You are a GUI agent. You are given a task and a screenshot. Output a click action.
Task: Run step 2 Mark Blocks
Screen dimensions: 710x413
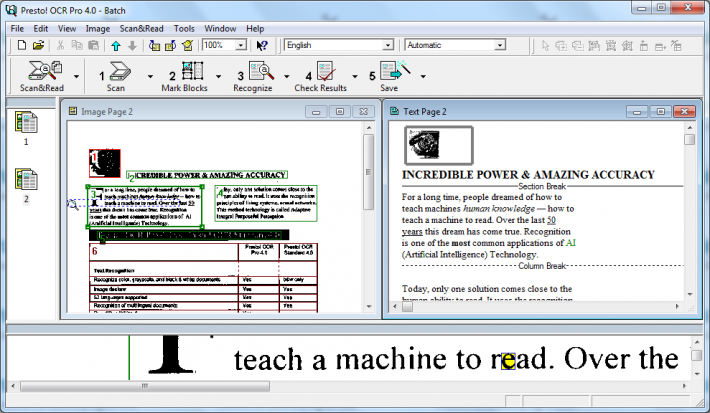coord(185,76)
